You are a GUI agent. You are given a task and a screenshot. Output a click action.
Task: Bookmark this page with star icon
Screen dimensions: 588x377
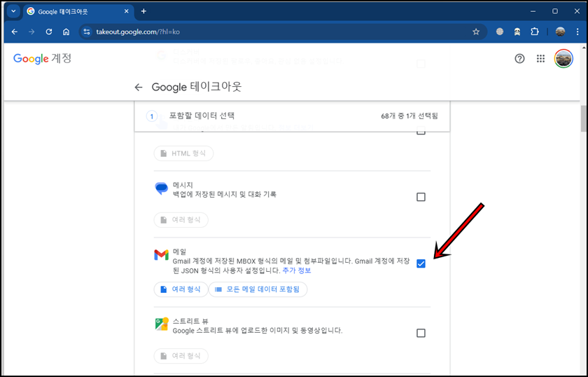pyautogui.click(x=476, y=32)
